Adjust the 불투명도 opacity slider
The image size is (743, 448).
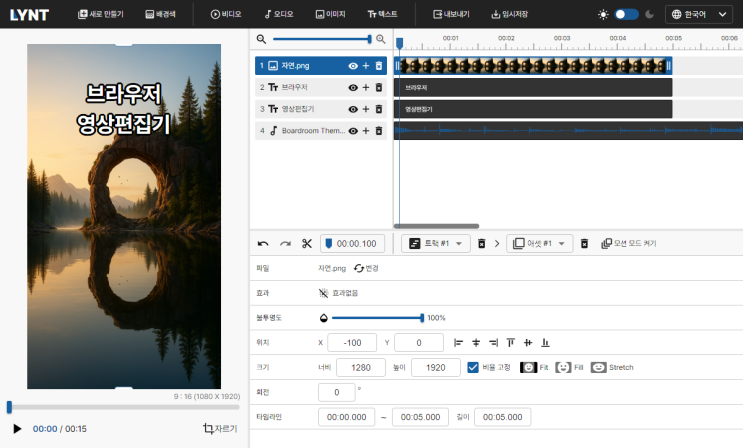click(377, 318)
